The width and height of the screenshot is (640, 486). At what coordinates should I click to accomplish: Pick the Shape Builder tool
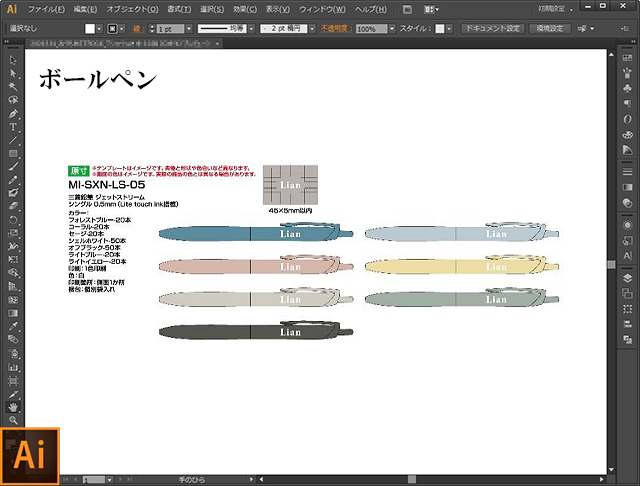pos(13,273)
